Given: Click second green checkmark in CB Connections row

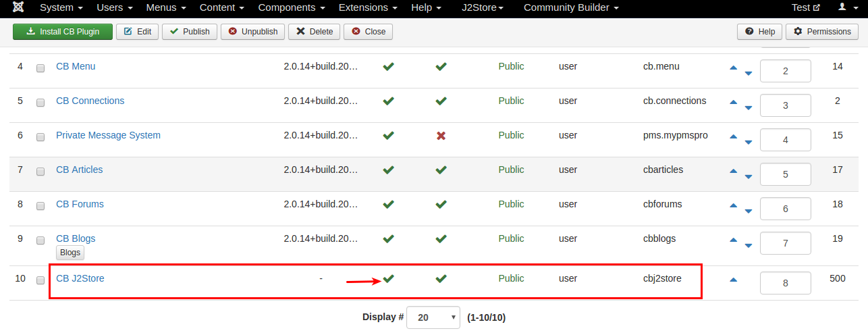Looking at the screenshot, I should (x=441, y=101).
